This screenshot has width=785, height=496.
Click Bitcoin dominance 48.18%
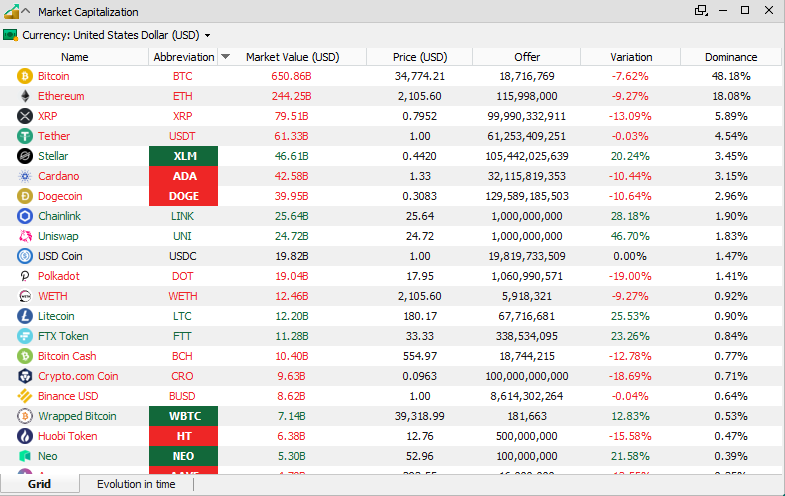731,76
